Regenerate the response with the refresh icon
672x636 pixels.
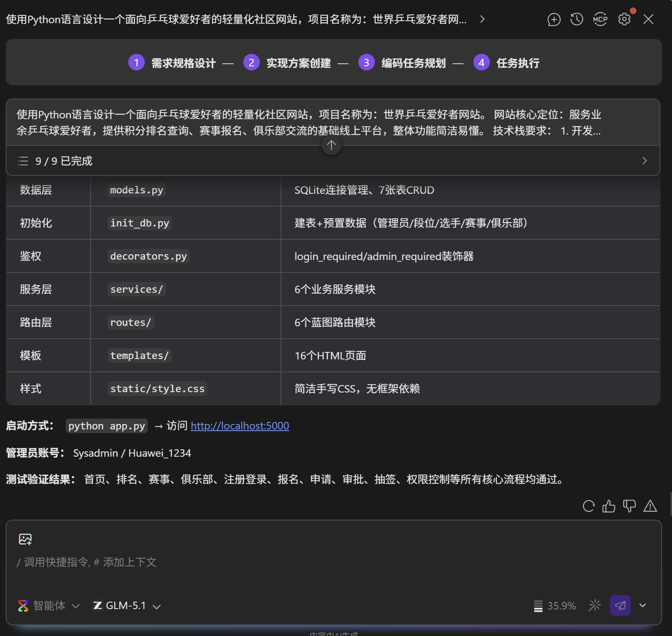tap(588, 506)
